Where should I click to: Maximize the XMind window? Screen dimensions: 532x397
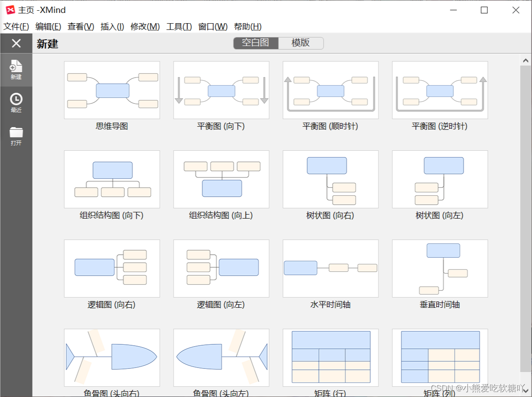(x=484, y=10)
